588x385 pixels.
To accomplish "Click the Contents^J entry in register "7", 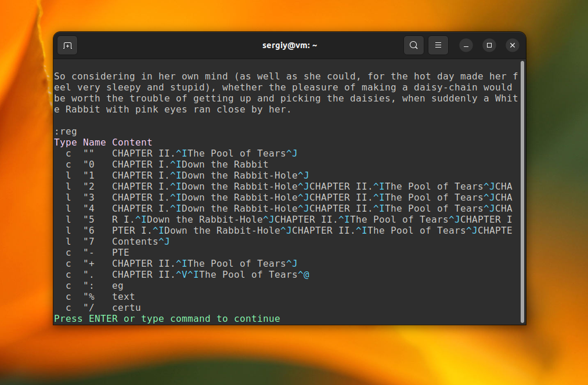I will pyautogui.click(x=140, y=242).
